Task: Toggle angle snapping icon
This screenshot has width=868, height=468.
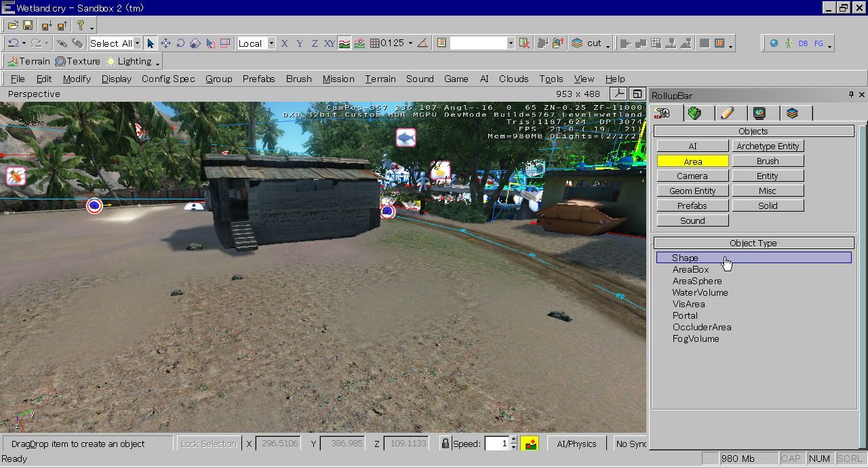Action: coord(422,43)
